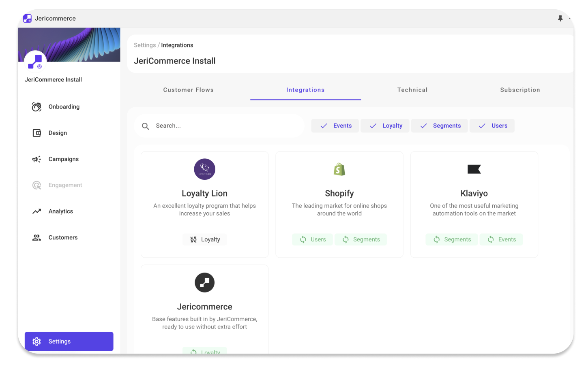The image size is (588, 367).
Task: Click sync icon on Shopify Segments tag
Action: pos(346,239)
